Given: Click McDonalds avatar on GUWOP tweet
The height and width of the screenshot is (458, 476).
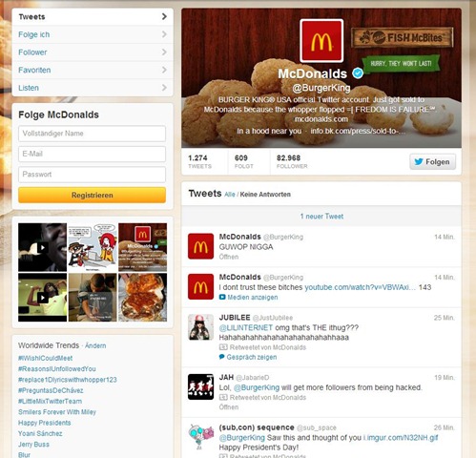Looking at the screenshot, I should click(200, 246).
